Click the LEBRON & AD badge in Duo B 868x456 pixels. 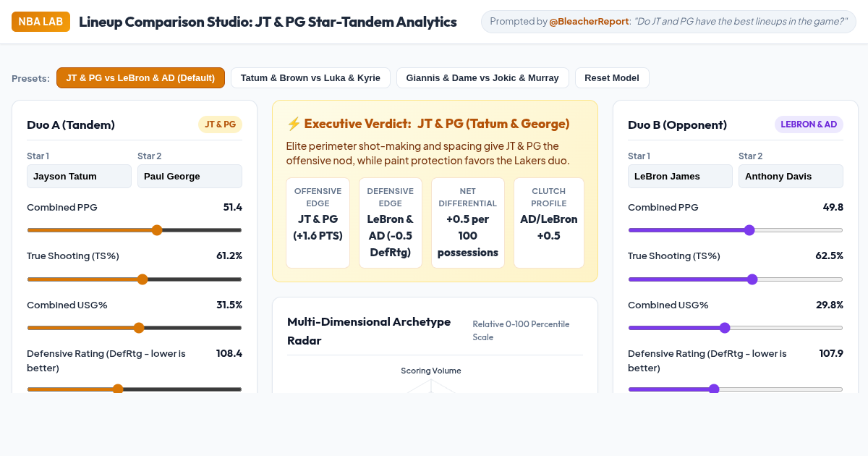click(809, 124)
